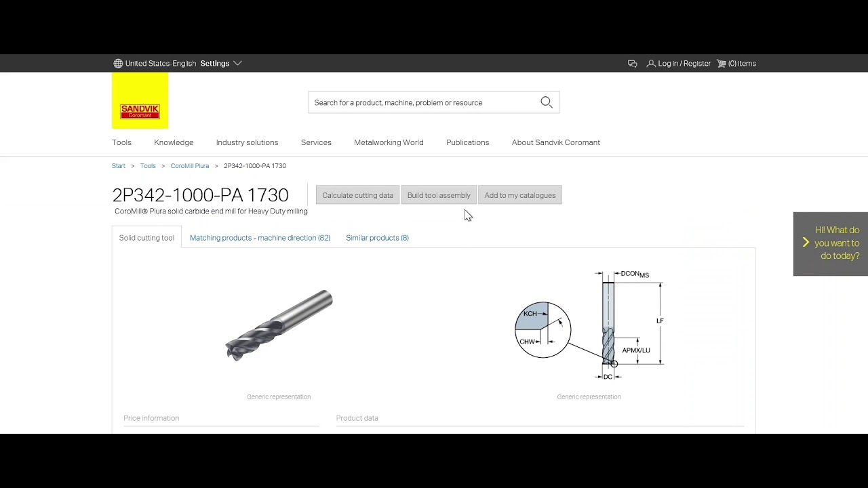Open the Industry solutions menu
Image resolution: width=868 pixels, height=488 pixels.
coord(247,142)
